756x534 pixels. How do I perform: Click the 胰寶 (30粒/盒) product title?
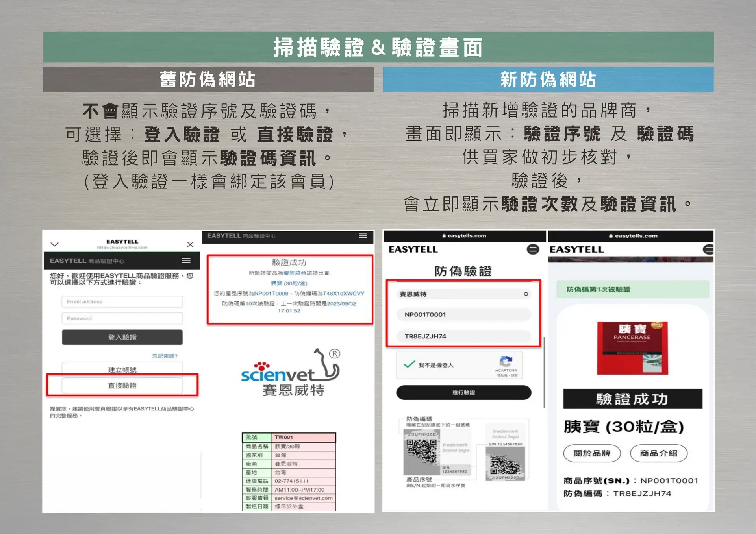624,427
